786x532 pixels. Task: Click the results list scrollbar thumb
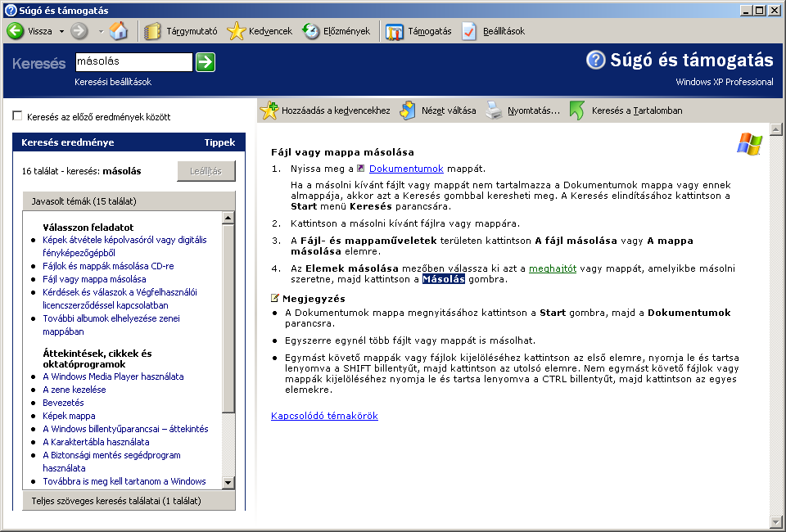(x=228, y=318)
